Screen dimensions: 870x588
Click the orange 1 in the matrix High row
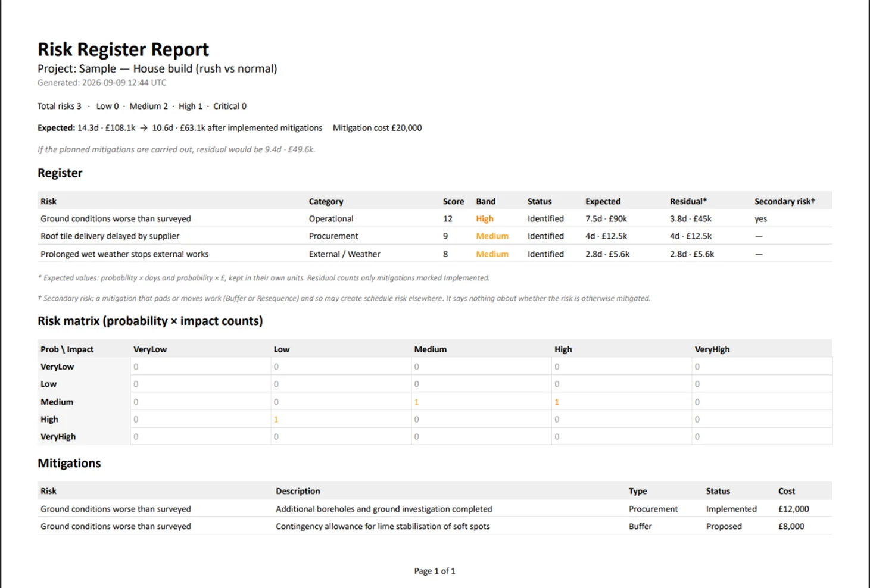point(276,420)
